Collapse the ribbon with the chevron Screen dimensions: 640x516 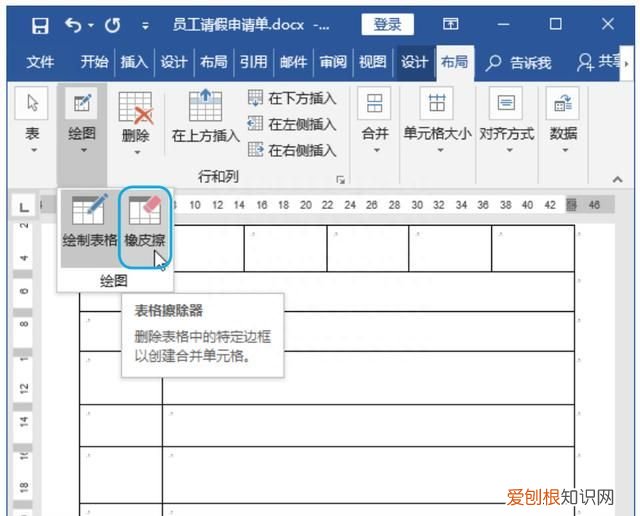[x=618, y=179]
